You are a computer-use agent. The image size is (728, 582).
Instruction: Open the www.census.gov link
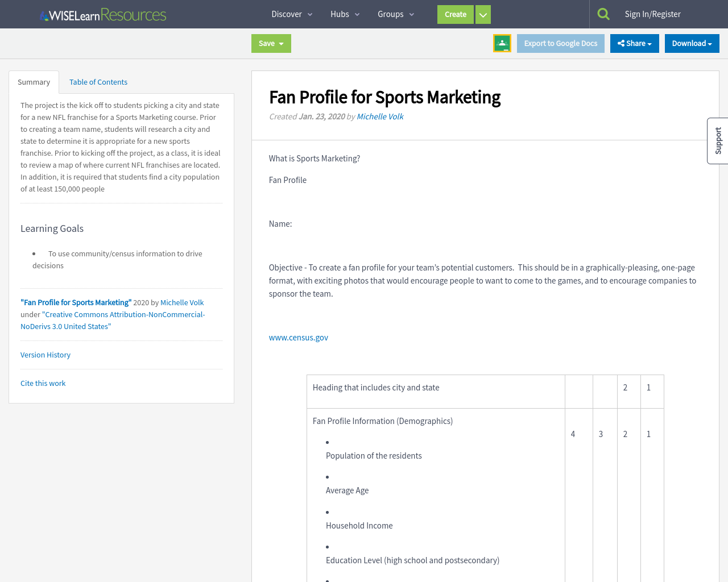pyautogui.click(x=298, y=337)
